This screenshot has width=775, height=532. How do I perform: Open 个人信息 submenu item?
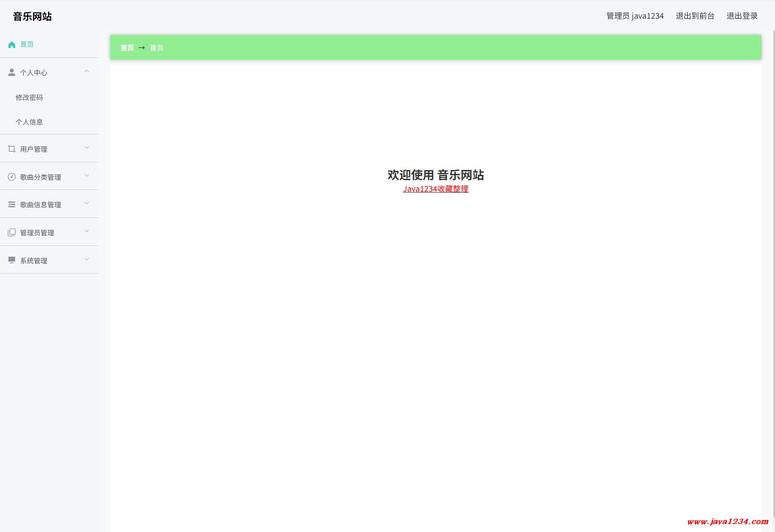pos(29,122)
